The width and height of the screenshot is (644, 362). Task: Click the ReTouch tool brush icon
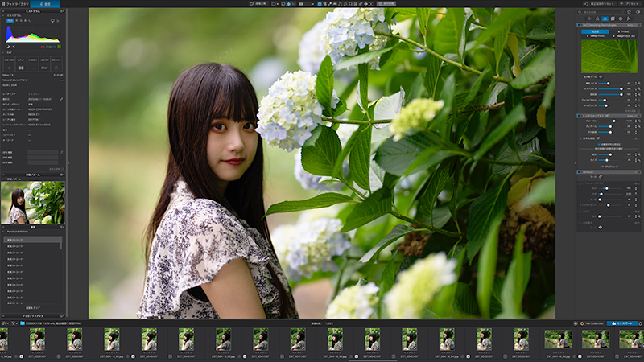[601, 176]
